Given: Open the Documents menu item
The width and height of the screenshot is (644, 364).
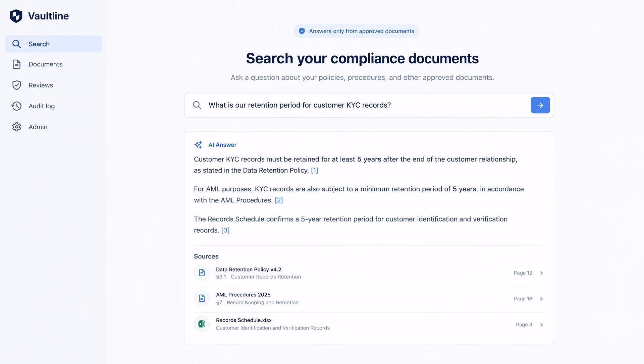Looking at the screenshot, I should (x=53, y=64).
